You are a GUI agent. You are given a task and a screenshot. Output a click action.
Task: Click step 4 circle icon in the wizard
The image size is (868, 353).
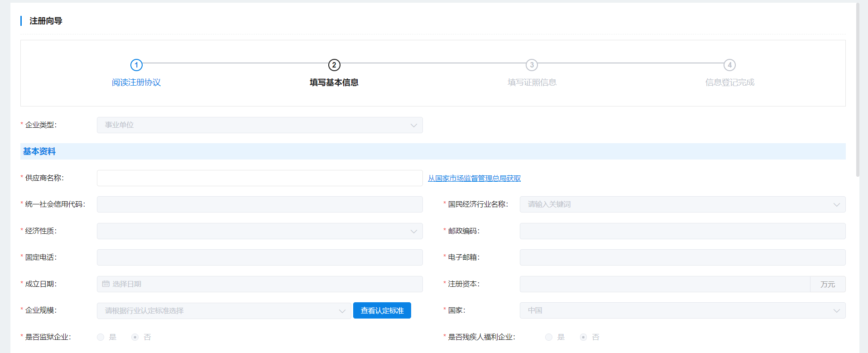(x=729, y=65)
